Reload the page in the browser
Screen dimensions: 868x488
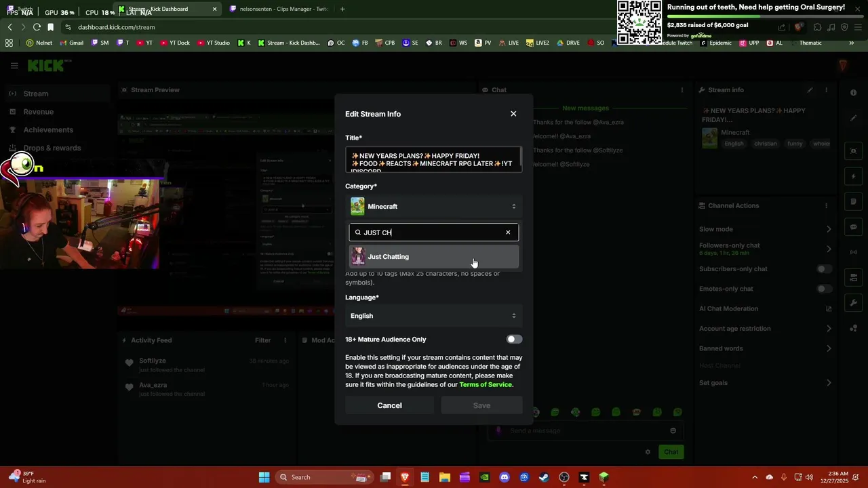(x=37, y=27)
